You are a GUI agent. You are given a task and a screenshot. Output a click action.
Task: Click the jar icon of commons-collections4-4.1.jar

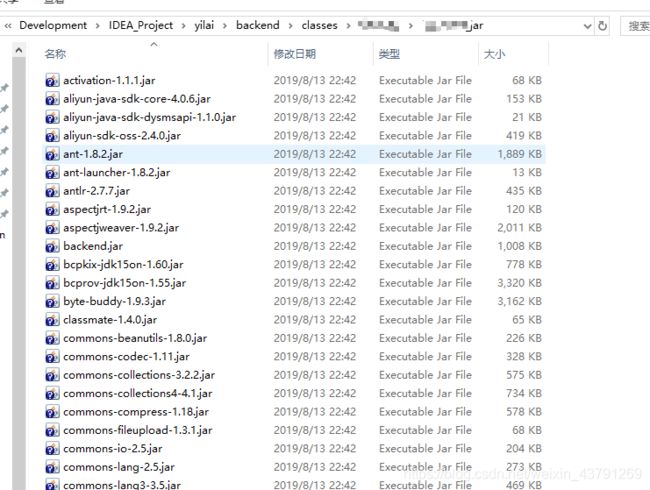pyautogui.click(x=52, y=393)
